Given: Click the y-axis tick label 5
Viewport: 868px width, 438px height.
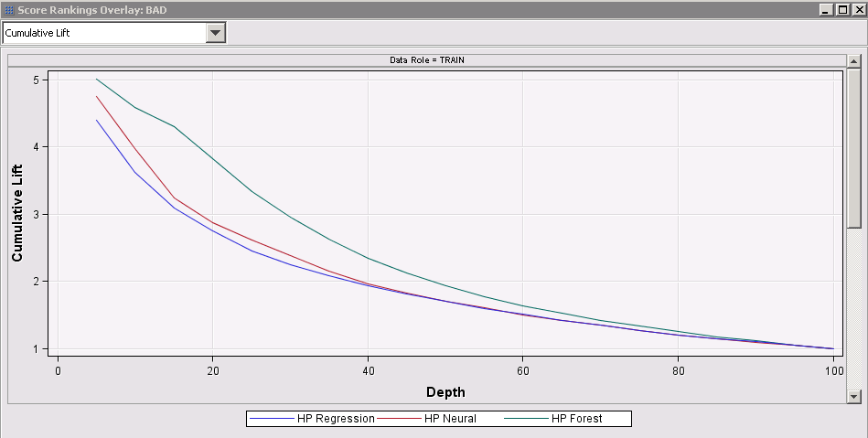Looking at the screenshot, I should tap(36, 80).
